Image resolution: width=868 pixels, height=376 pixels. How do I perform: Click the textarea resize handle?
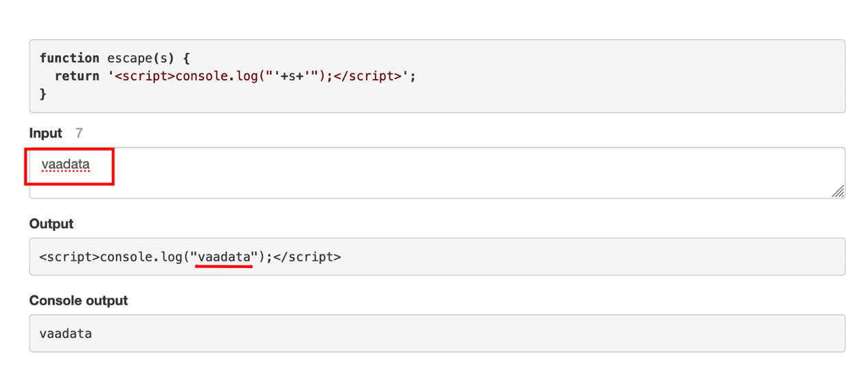(838, 192)
